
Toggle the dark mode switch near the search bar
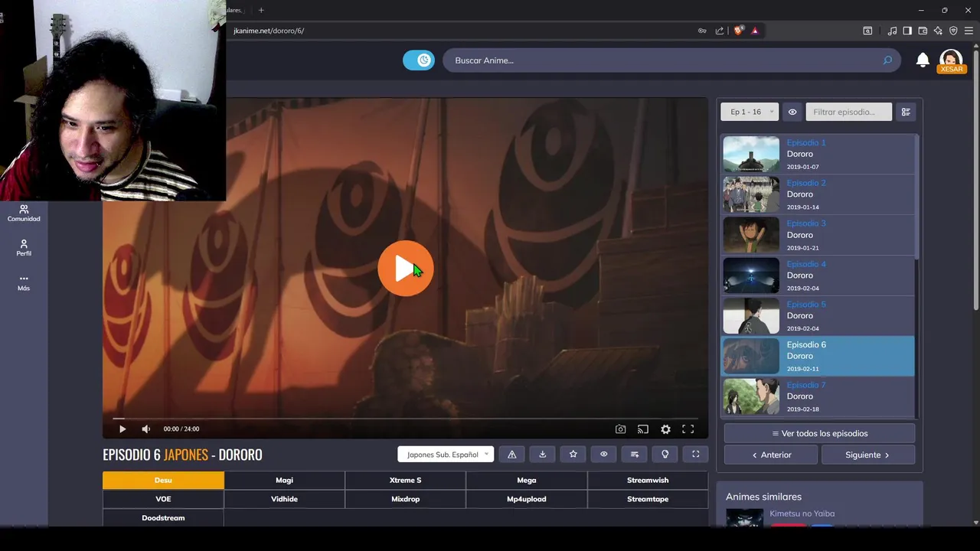[x=419, y=60]
